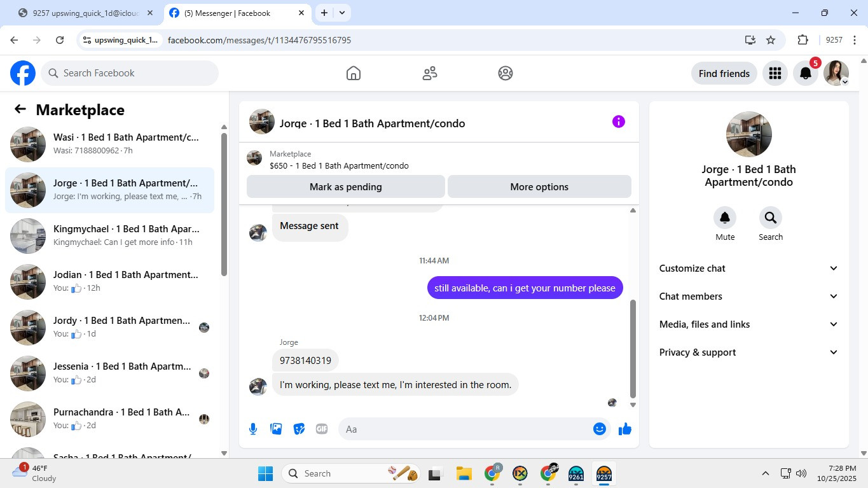
Task: Click the taskbar clock showing 7:28 PM
Action: click(837, 473)
